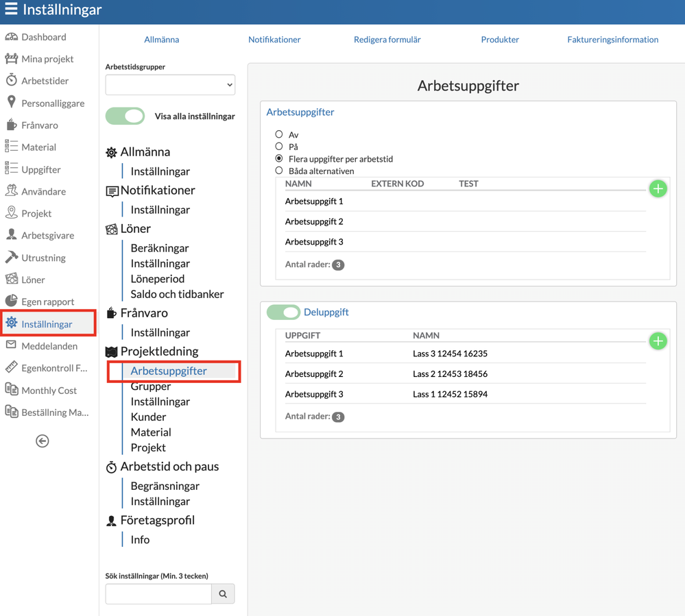The width and height of the screenshot is (685, 616).
Task: Select the Av radio option
Action: pos(278,134)
